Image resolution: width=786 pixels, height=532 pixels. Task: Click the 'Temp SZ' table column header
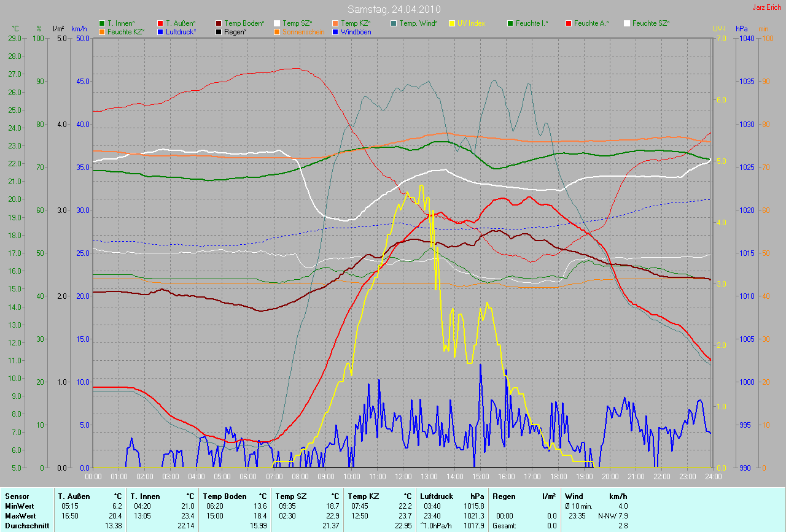coord(290,496)
